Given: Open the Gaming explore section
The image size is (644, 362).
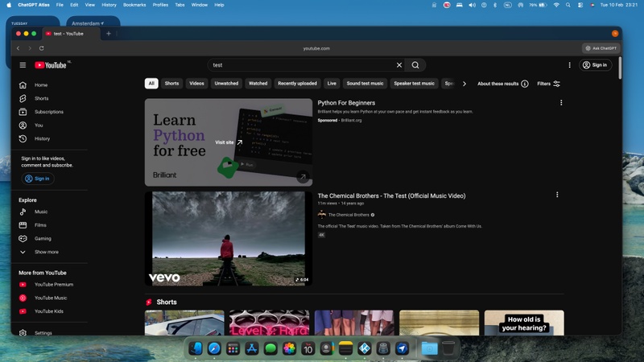Looking at the screenshot, I should (x=42, y=238).
